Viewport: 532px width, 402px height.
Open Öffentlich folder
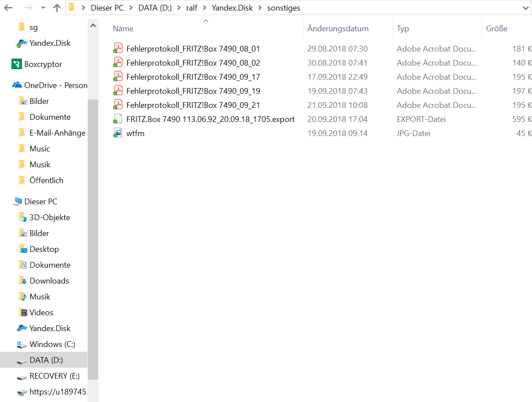(46, 181)
